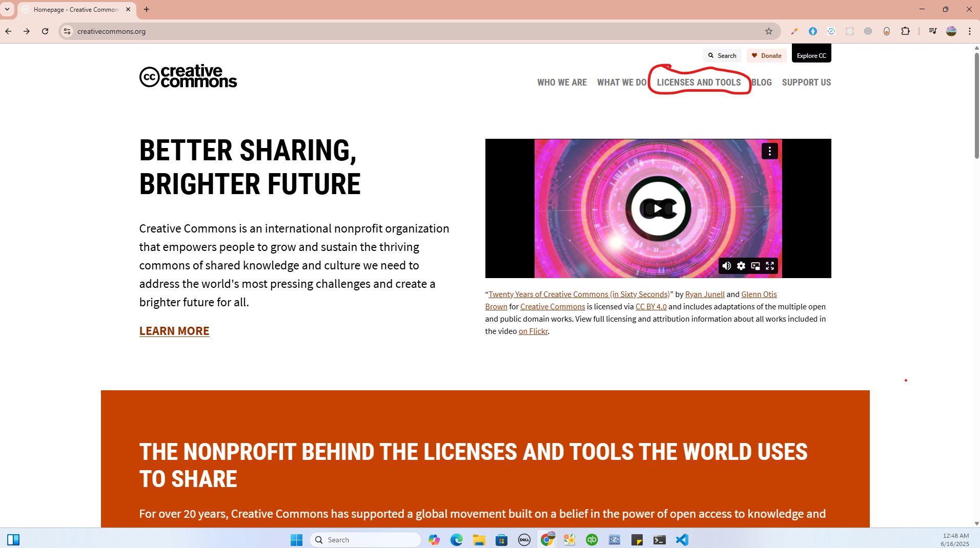Go back to the previous page
Viewport: 980px width, 548px height.
pos(8,31)
